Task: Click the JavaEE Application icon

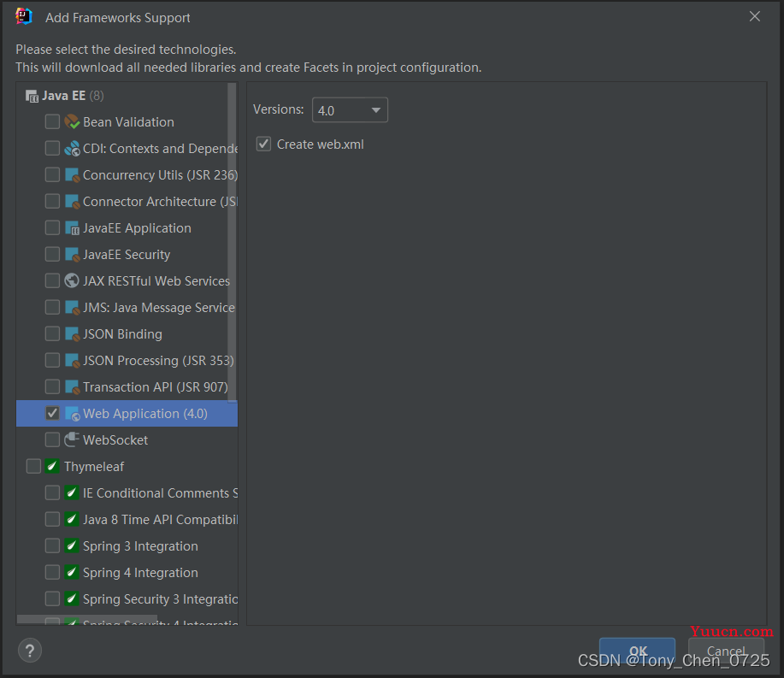Action: click(72, 227)
